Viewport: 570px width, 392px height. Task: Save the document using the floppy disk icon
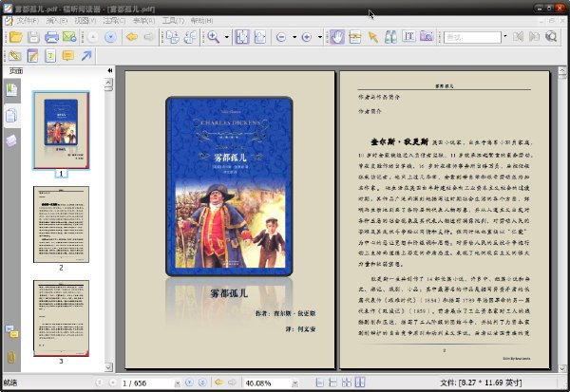coord(33,37)
